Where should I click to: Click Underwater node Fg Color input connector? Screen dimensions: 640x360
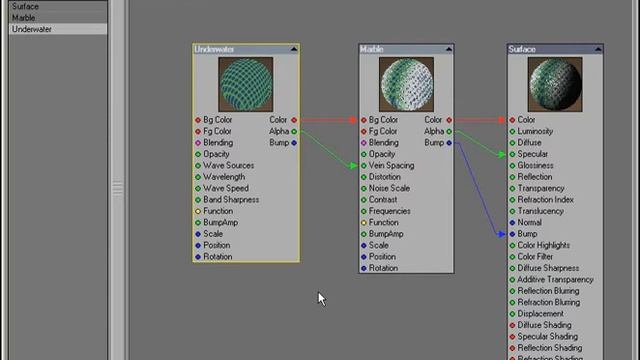[198, 131]
